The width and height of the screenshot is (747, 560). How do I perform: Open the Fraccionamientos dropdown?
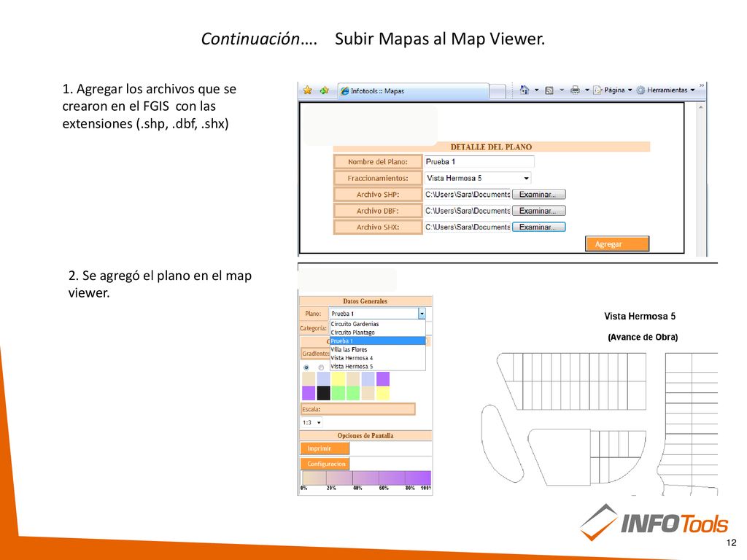477,178
